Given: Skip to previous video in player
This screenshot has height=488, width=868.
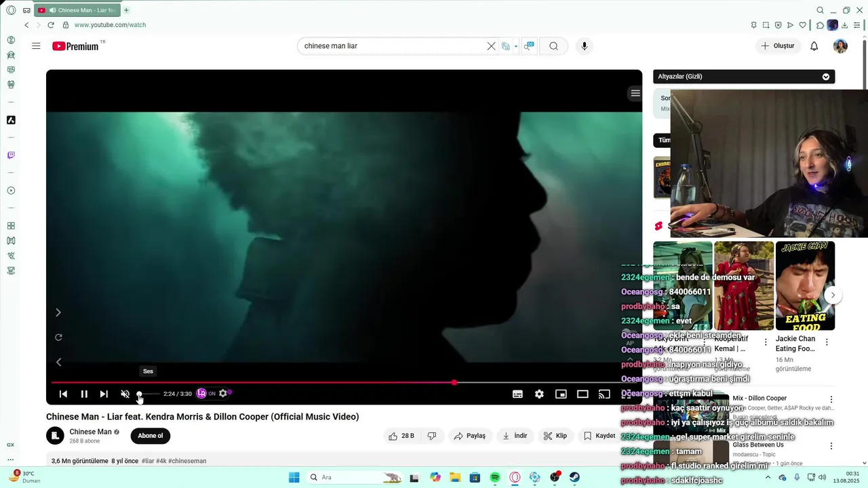Looking at the screenshot, I should [x=63, y=394].
